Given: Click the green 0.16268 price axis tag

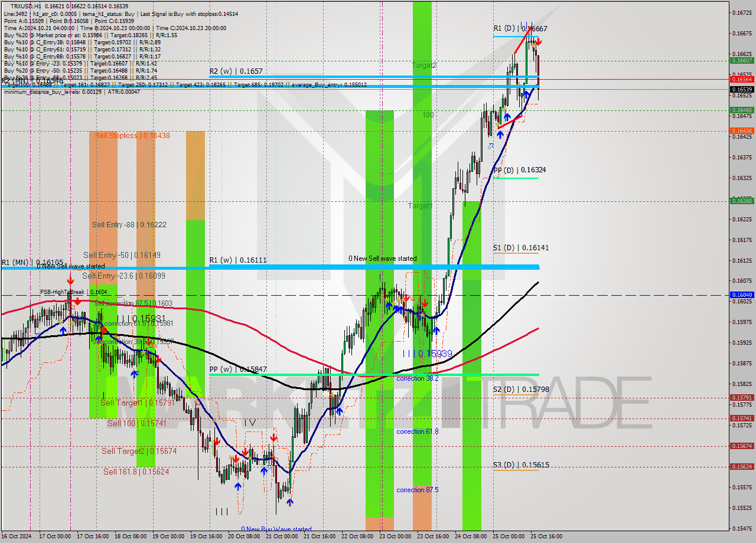Looking at the screenshot, I should click(x=742, y=201).
